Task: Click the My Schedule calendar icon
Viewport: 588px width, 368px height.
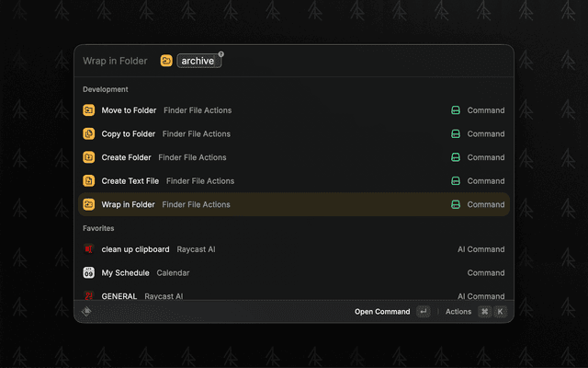Action: tap(89, 273)
